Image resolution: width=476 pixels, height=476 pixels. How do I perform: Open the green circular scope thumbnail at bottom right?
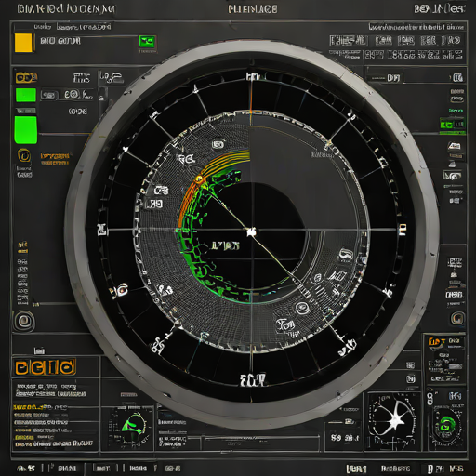(x=447, y=424)
